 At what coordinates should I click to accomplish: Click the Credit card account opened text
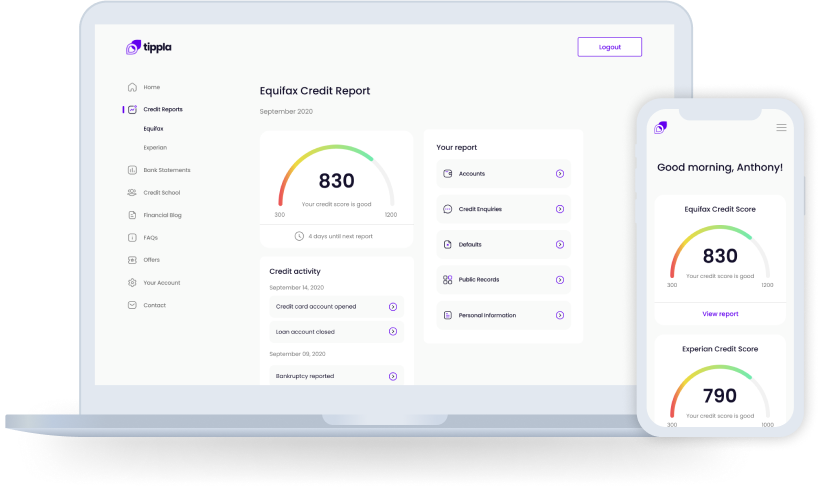point(316,307)
